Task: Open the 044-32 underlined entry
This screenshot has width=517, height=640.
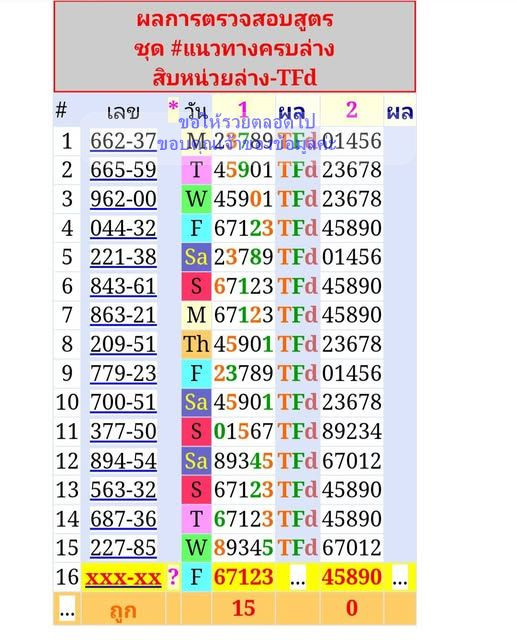Action: pos(123,228)
